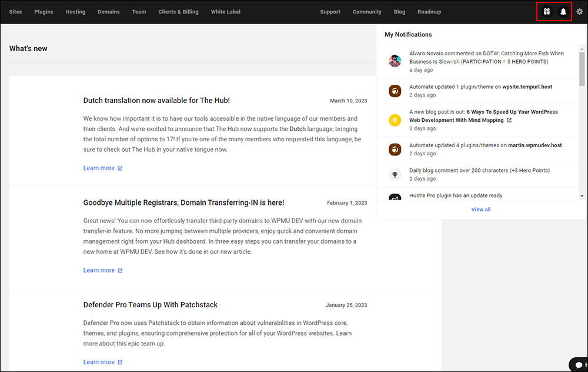Click the What's new page heading
588x372 pixels.
(28, 48)
